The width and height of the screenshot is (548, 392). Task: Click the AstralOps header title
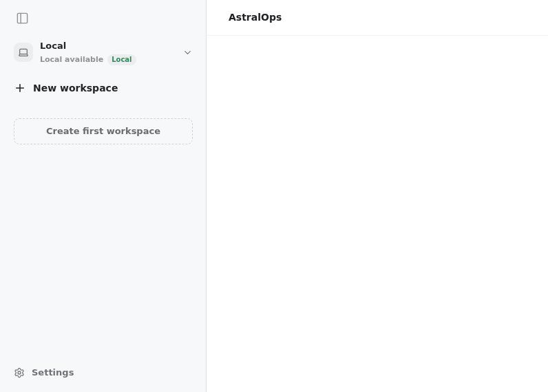click(x=255, y=17)
